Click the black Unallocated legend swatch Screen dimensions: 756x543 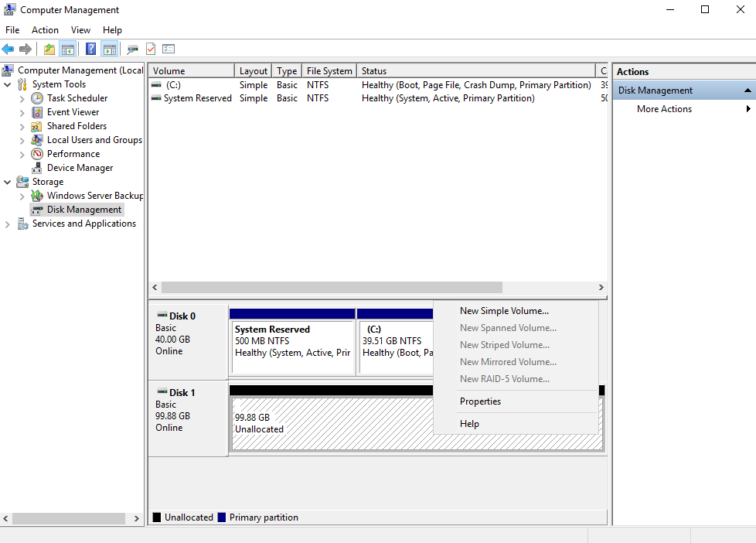click(157, 517)
